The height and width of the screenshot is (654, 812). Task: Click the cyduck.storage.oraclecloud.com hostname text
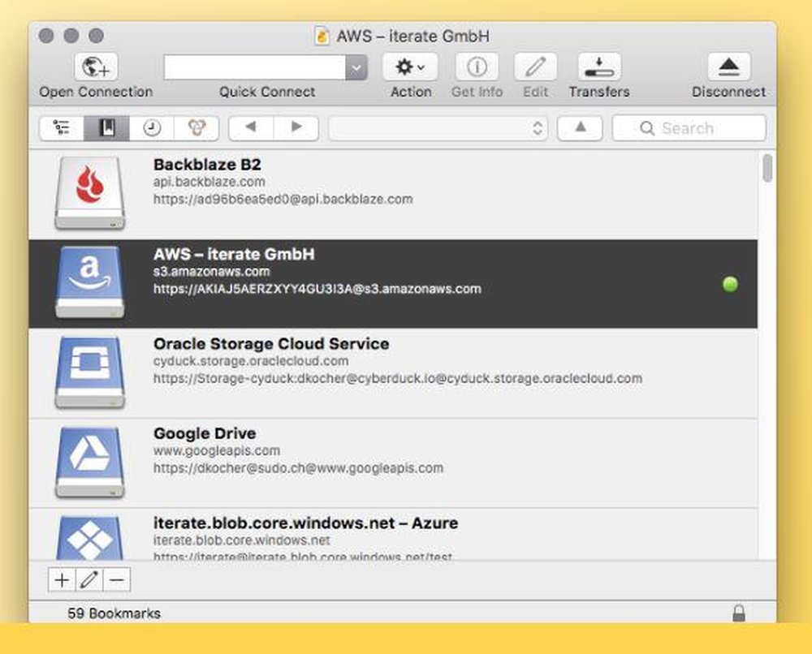click(251, 360)
